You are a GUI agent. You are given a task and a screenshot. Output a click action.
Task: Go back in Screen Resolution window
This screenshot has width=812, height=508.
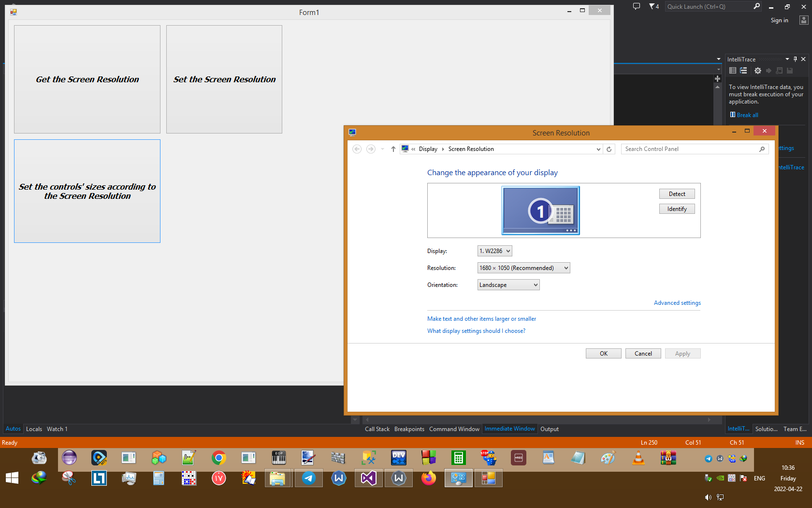click(x=357, y=149)
